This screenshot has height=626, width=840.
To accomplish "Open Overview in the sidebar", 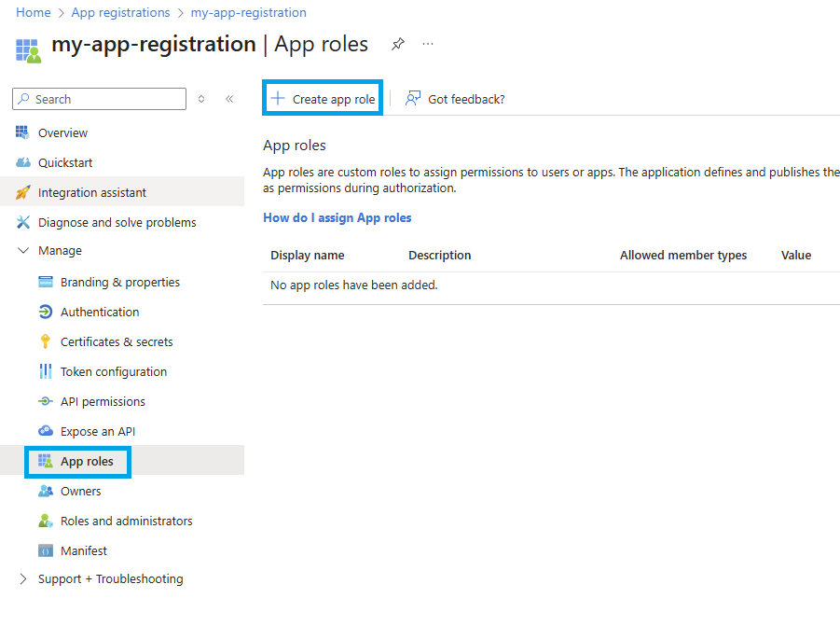I will coord(122,132).
